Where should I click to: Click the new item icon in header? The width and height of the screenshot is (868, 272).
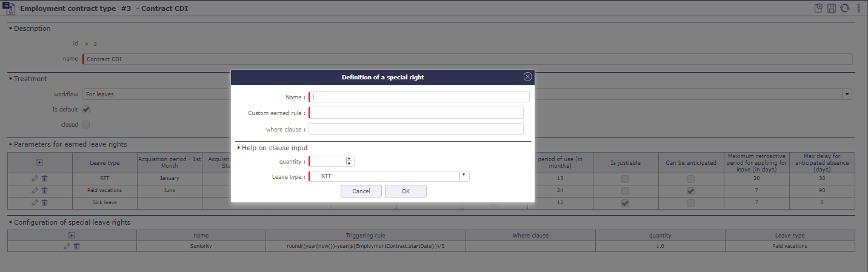tap(818, 8)
